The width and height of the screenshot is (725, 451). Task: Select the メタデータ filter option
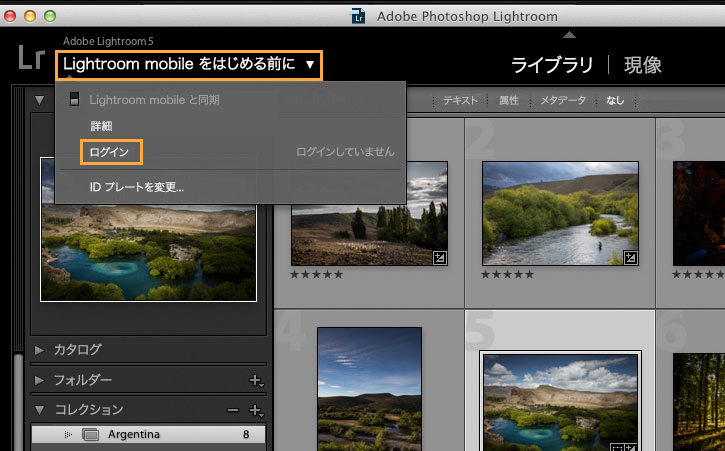pos(563,100)
